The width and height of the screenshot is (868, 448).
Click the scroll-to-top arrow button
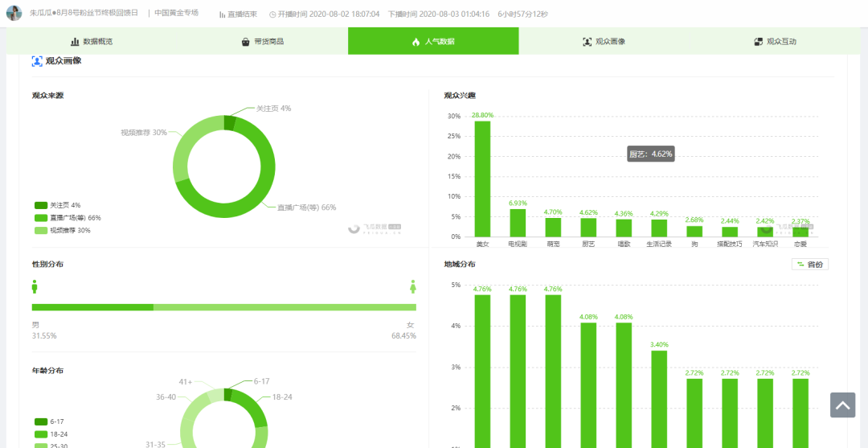[x=842, y=405]
